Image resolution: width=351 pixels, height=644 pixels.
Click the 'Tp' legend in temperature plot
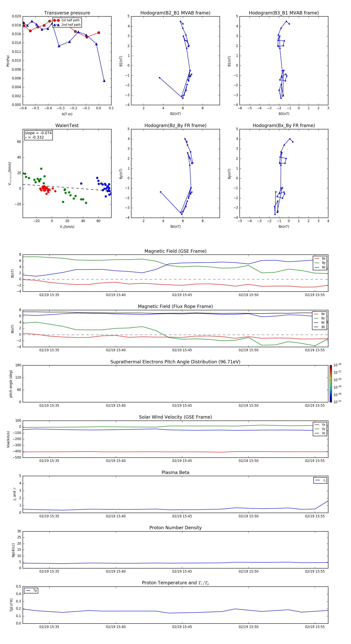[31, 591]
